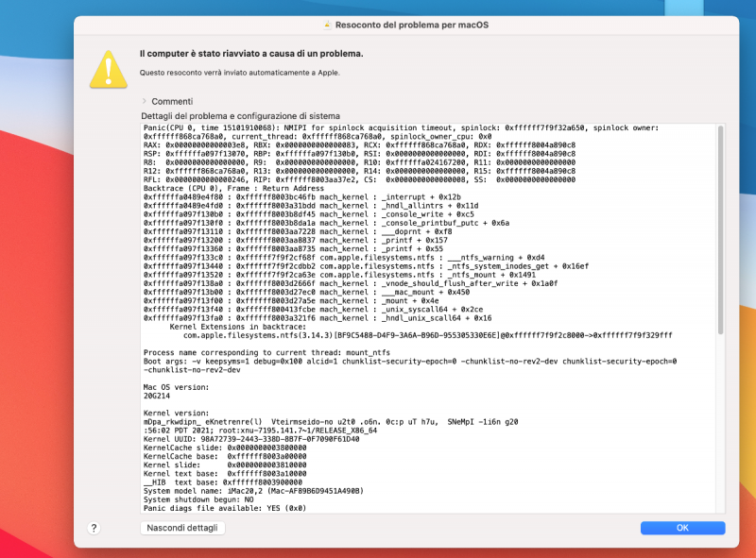Click the OK button
Screen dimensions: 756x558
[x=682, y=528]
